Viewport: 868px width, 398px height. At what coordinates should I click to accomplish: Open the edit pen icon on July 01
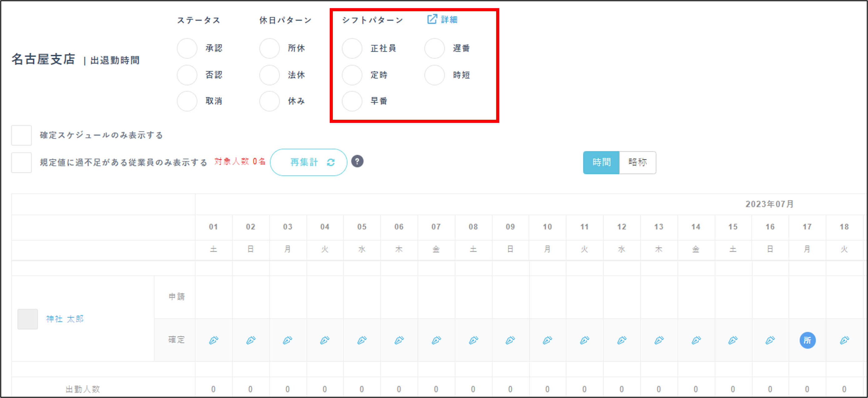point(214,340)
